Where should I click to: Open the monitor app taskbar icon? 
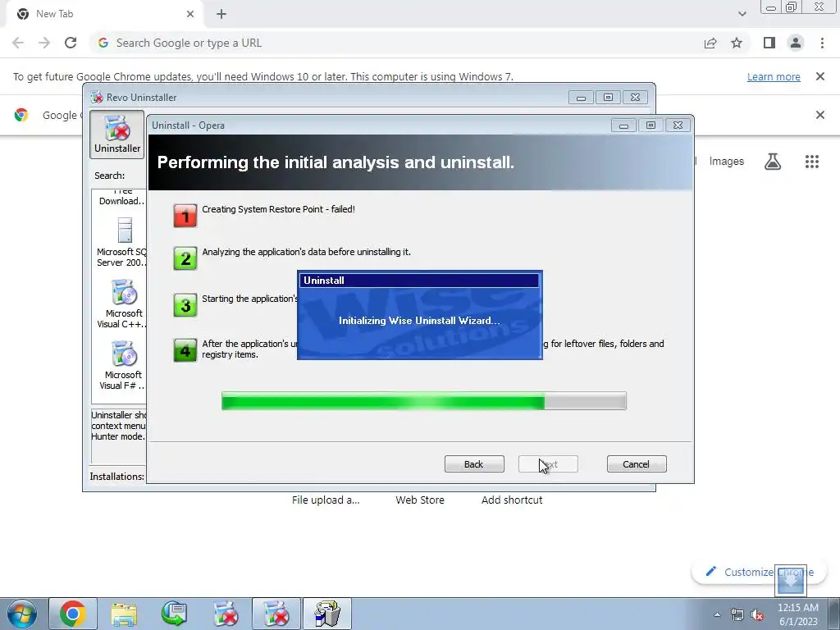pos(174,614)
